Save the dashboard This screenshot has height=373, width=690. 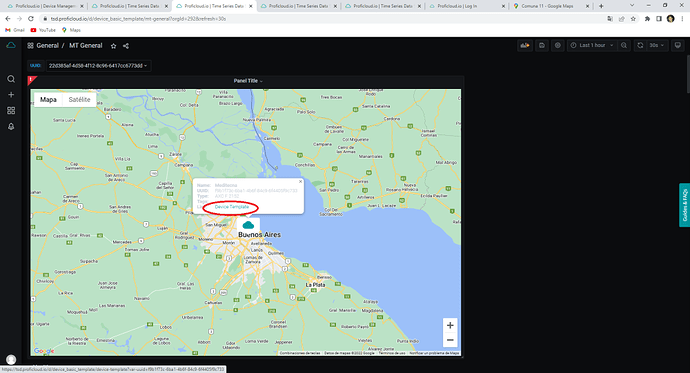point(542,45)
